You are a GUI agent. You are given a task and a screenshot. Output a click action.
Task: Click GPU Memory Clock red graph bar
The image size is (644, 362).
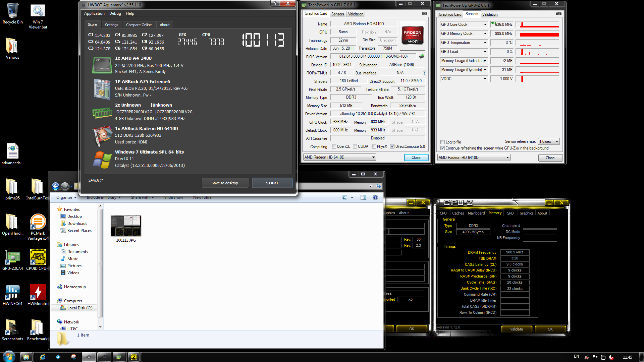point(539,34)
